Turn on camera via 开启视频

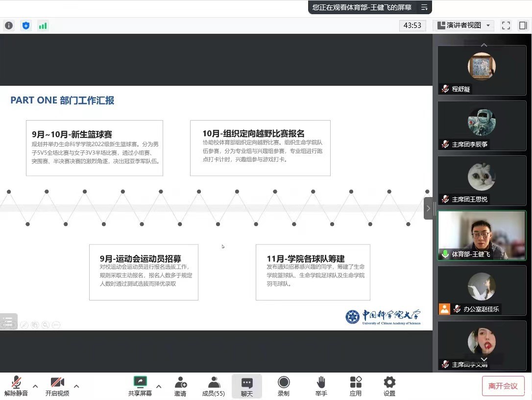click(x=57, y=386)
